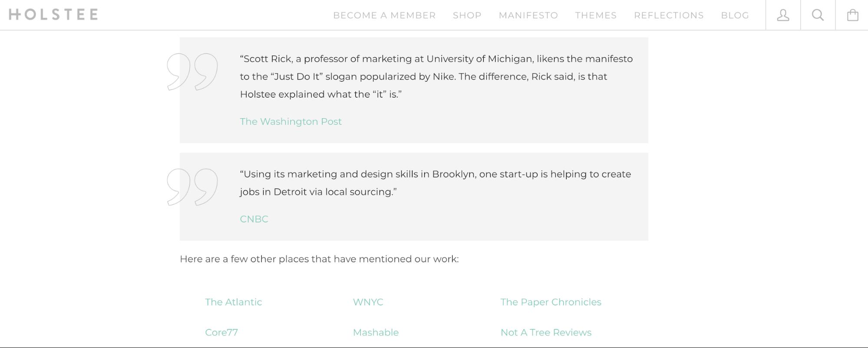
Task: Visit the Blog from the header
Action: click(x=735, y=16)
